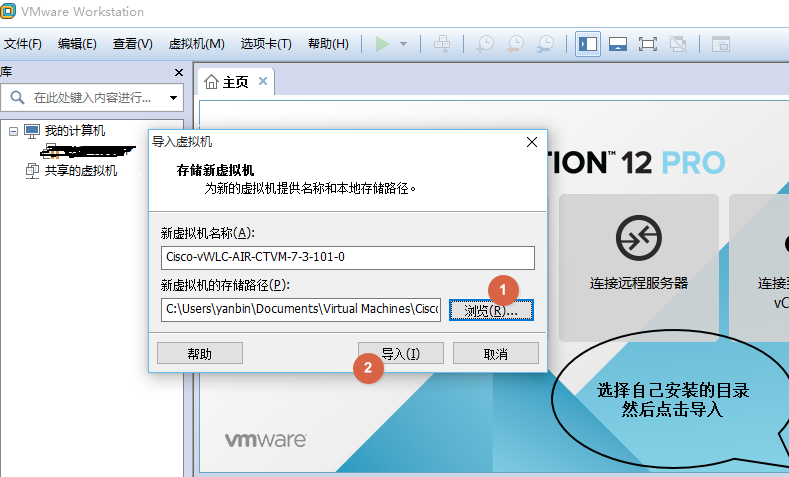Open the 虚拟机(M) menu
The image size is (789, 477).
click(x=196, y=44)
